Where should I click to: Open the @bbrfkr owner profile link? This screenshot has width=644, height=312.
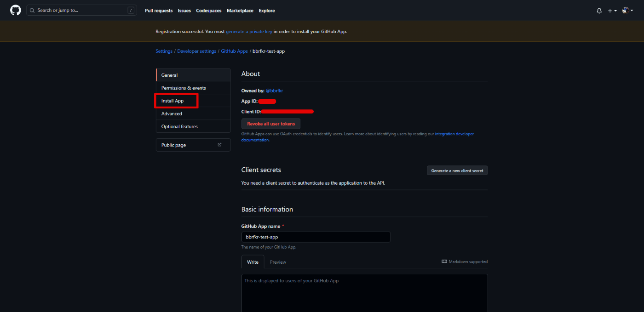click(274, 91)
